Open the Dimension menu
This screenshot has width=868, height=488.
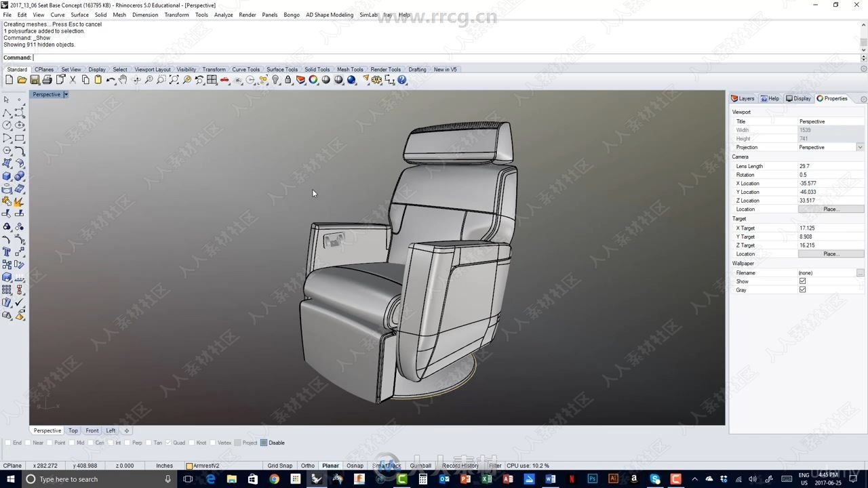point(145,15)
